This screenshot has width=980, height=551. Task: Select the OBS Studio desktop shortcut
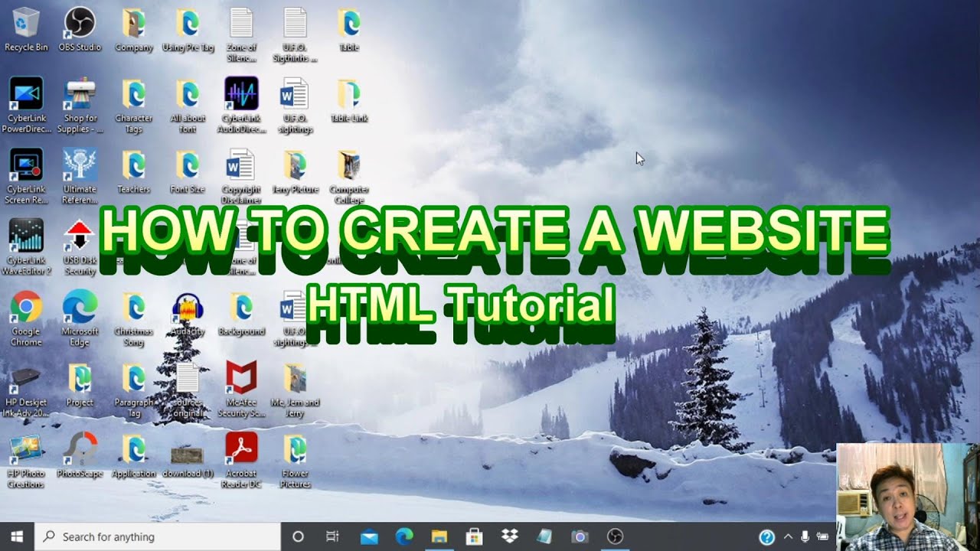80,29
